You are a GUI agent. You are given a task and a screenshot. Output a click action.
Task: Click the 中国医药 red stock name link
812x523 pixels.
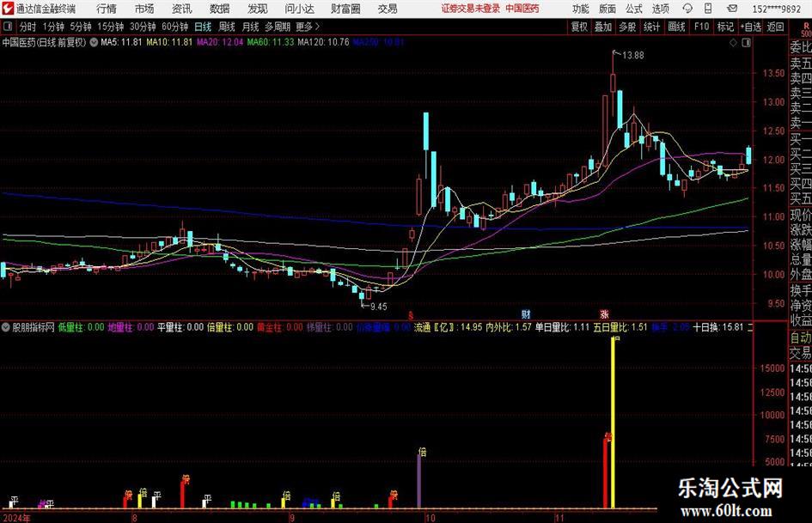point(522,9)
